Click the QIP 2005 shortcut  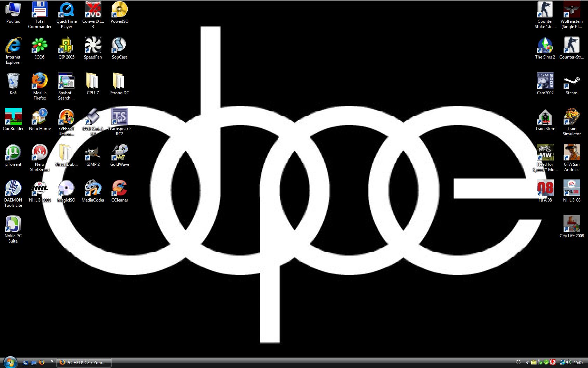66,49
